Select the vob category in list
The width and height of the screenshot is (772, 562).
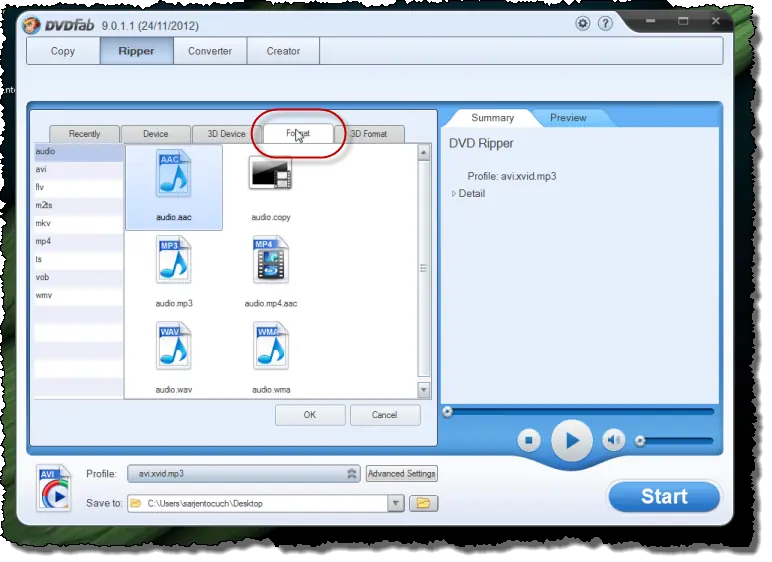point(79,277)
